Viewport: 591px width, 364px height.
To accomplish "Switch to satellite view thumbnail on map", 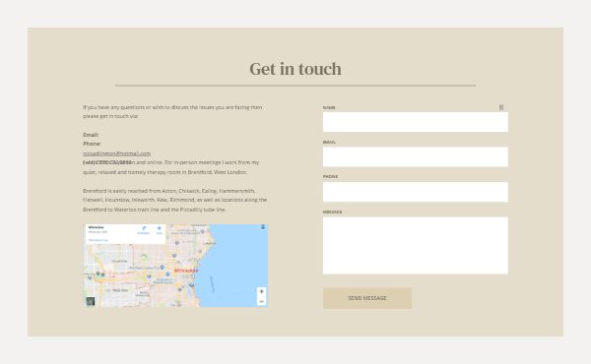I will click(91, 301).
